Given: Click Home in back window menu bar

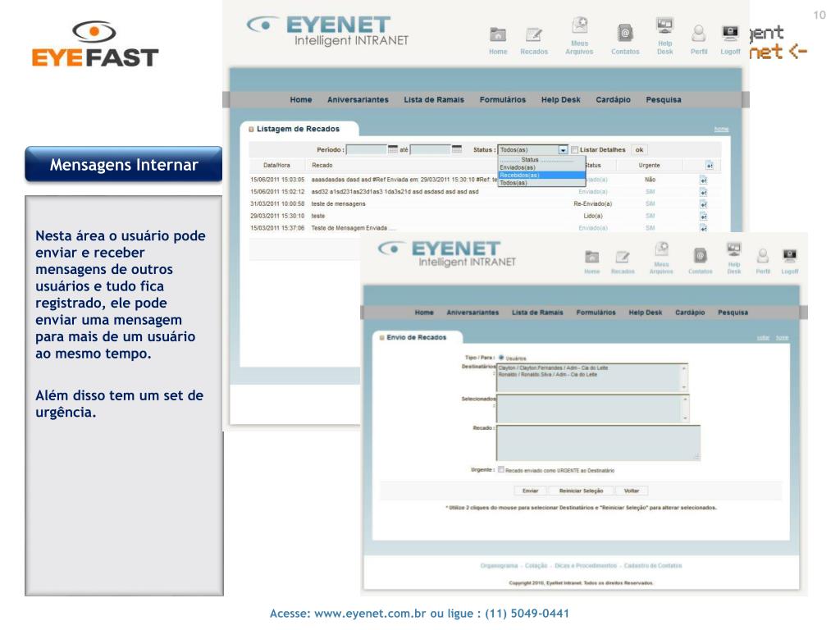Looking at the screenshot, I should (301, 99).
